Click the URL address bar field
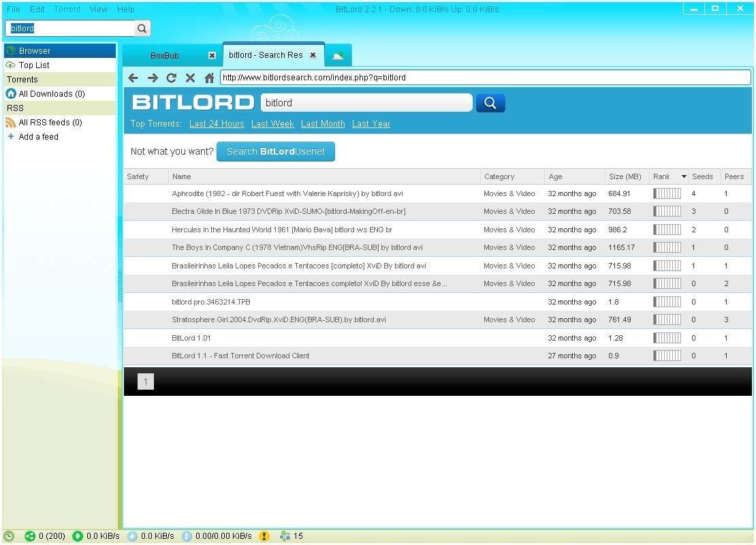Screen dimensions: 756x545 tap(485, 78)
